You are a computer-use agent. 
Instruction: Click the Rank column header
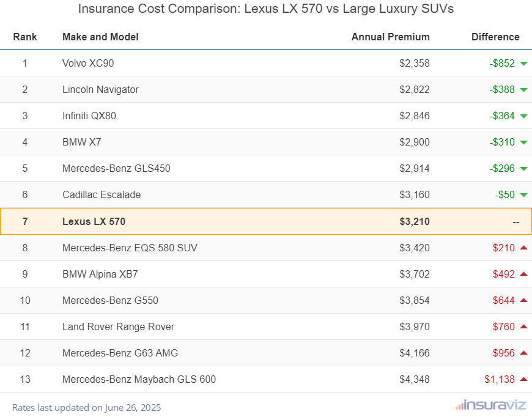tap(25, 37)
